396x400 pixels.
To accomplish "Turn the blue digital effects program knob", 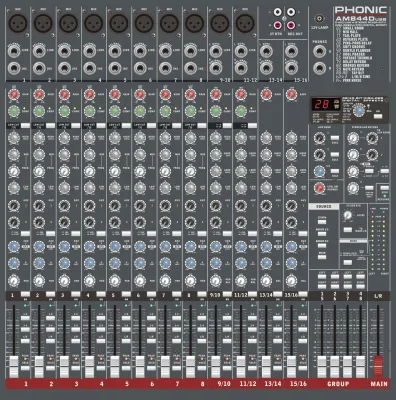I will coord(359,110).
